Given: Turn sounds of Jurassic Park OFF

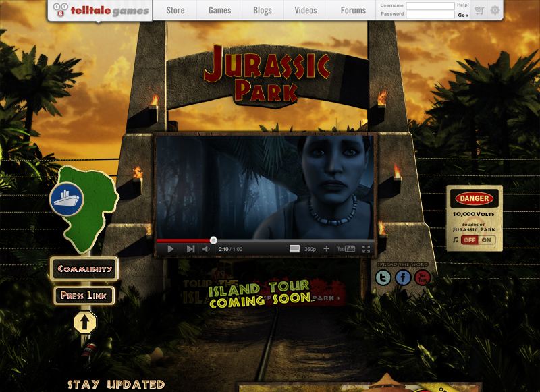Looking at the screenshot, I should 469,240.
